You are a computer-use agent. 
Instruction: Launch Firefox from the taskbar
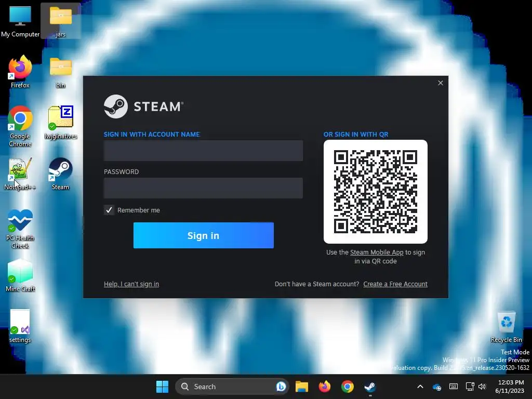click(x=325, y=387)
